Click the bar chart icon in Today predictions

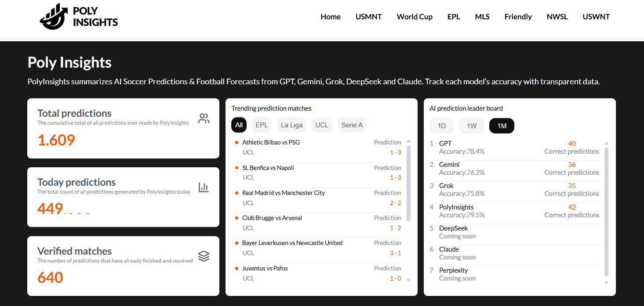204,187
